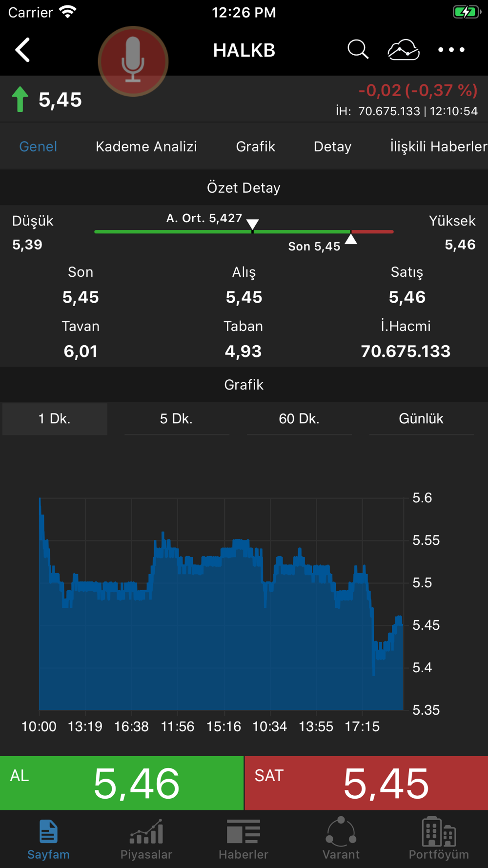
Task: Tap the Alış 5,45 value
Action: pyautogui.click(x=244, y=297)
